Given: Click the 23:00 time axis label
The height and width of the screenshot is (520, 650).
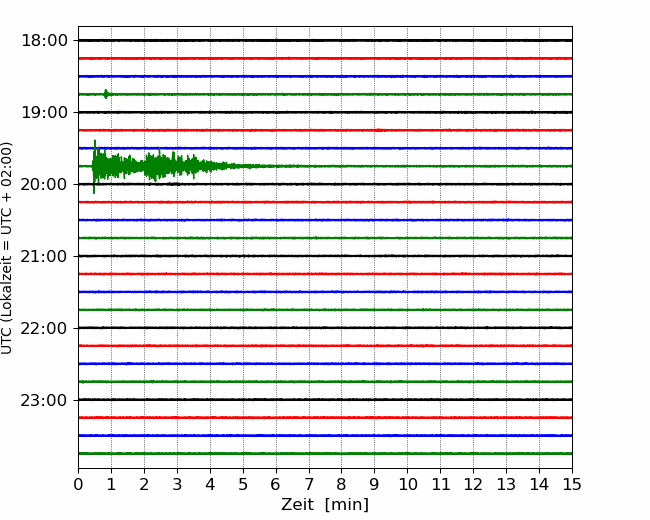Looking at the screenshot, I should (44, 400).
